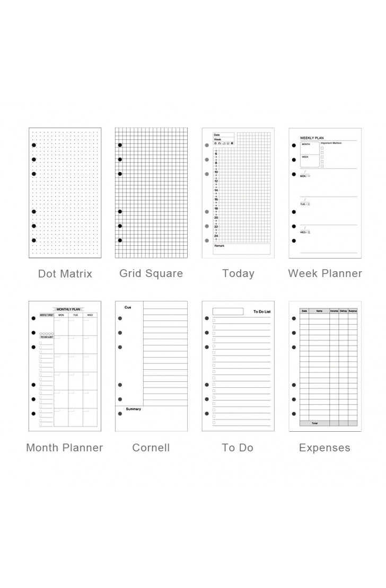Image resolution: width=386 pixels, height=588 pixels.
Task: Click the Week Planner label
Action: click(x=325, y=273)
